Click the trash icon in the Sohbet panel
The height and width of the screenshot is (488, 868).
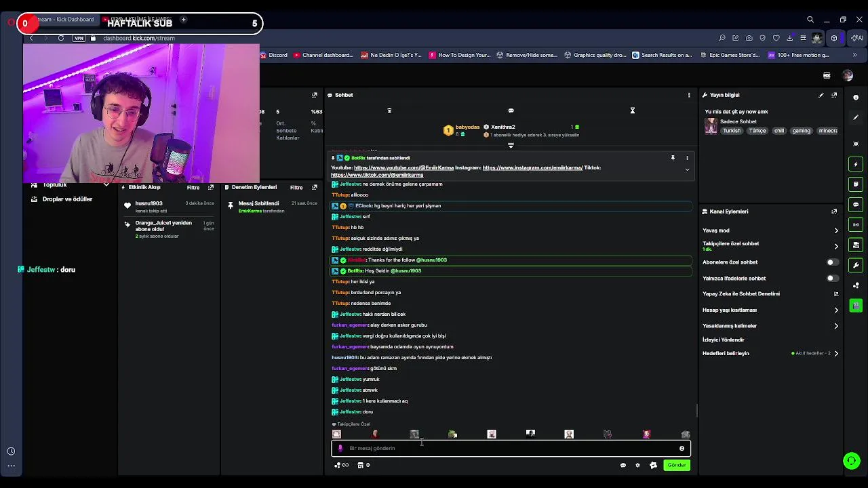[389, 110]
